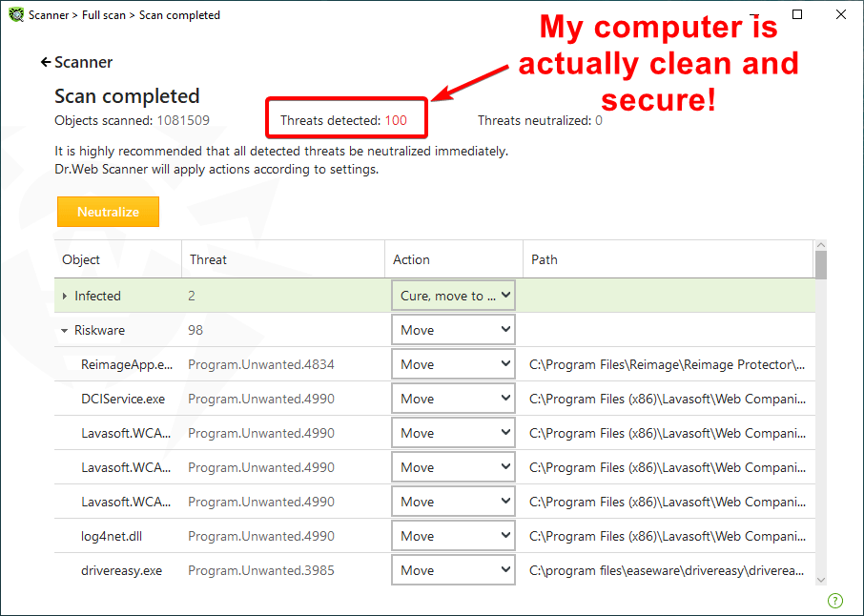The height and width of the screenshot is (616, 864).
Task: Click Objects scanned: 1081509 text
Action: pyautogui.click(x=132, y=120)
